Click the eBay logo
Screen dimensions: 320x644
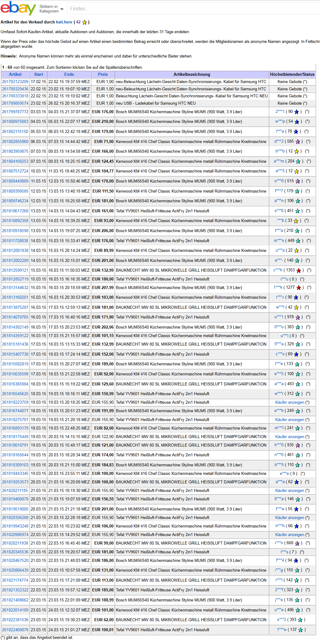(x=18, y=8)
